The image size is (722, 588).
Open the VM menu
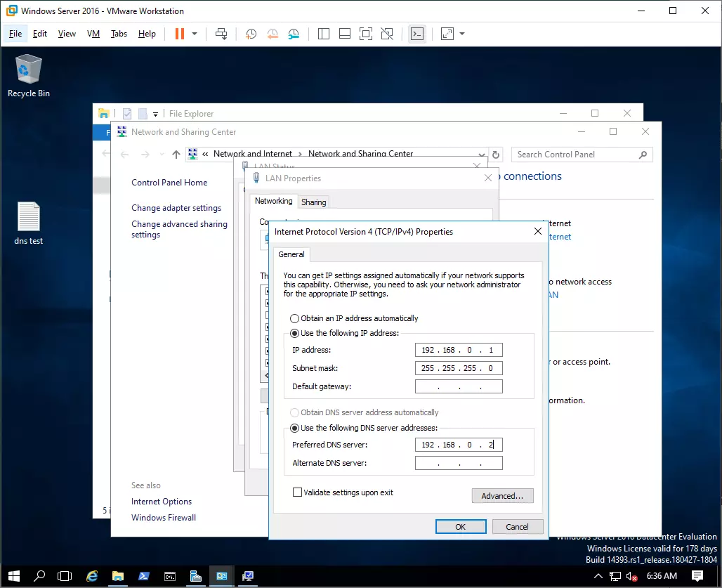tap(93, 34)
